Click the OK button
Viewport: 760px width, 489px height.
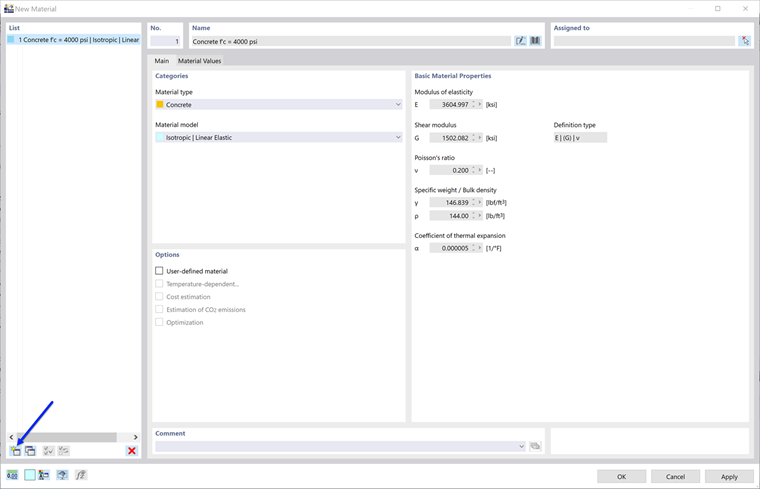coord(621,477)
